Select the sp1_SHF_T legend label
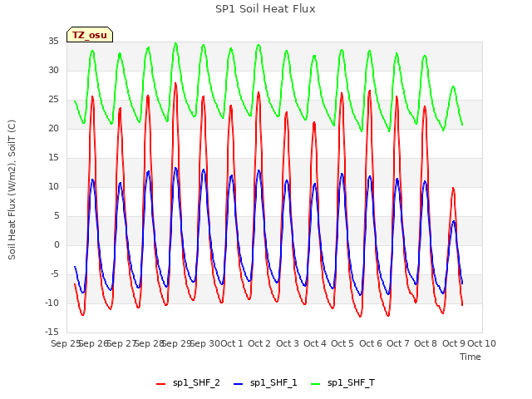532x399 pixels. click(x=351, y=383)
